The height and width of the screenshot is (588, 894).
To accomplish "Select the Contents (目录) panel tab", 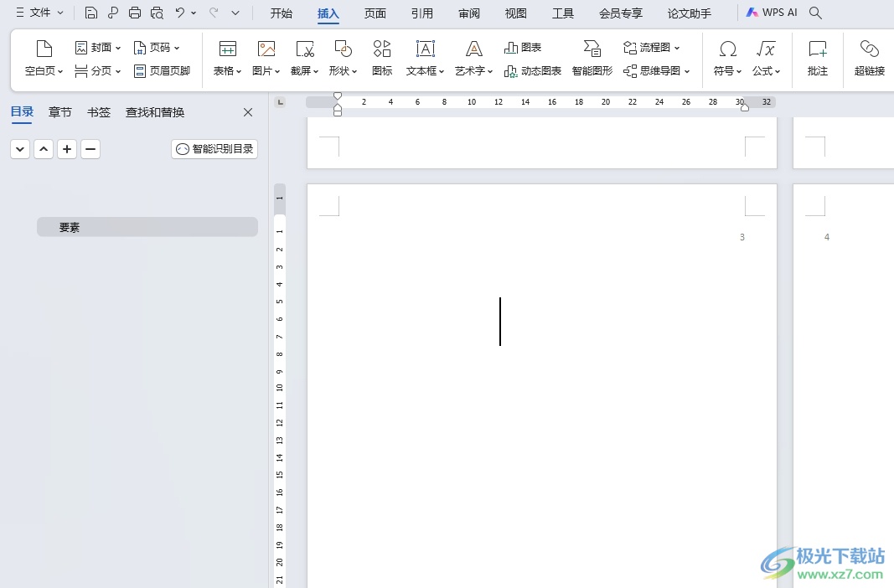I will tap(22, 111).
